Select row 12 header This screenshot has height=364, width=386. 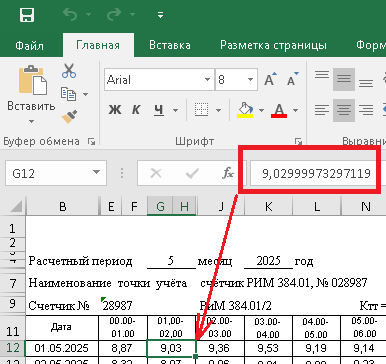click(x=13, y=348)
